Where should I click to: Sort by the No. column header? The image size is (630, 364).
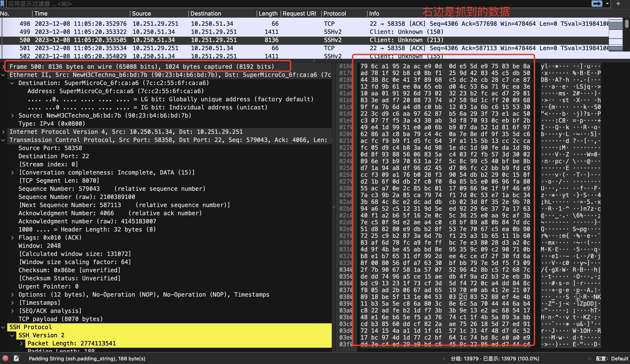(16, 14)
